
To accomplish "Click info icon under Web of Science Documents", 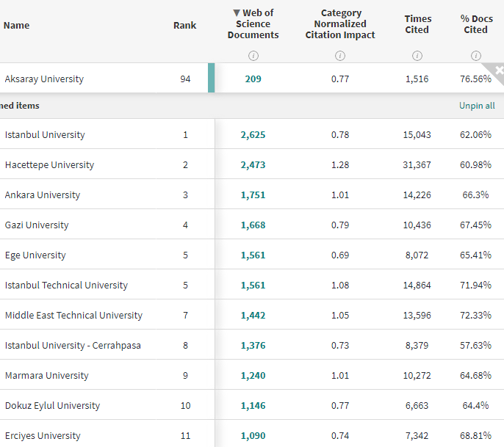I will pos(253,56).
